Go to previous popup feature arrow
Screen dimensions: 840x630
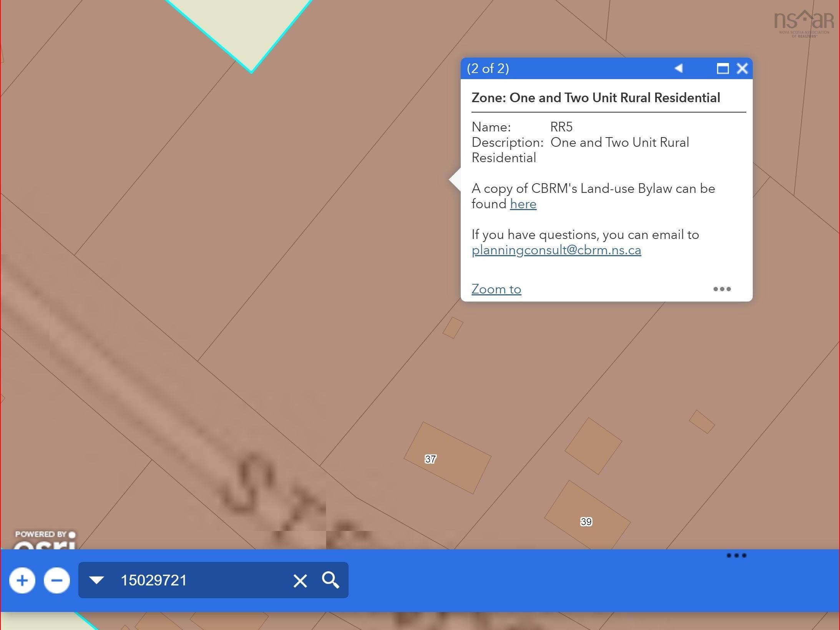pyautogui.click(x=679, y=68)
